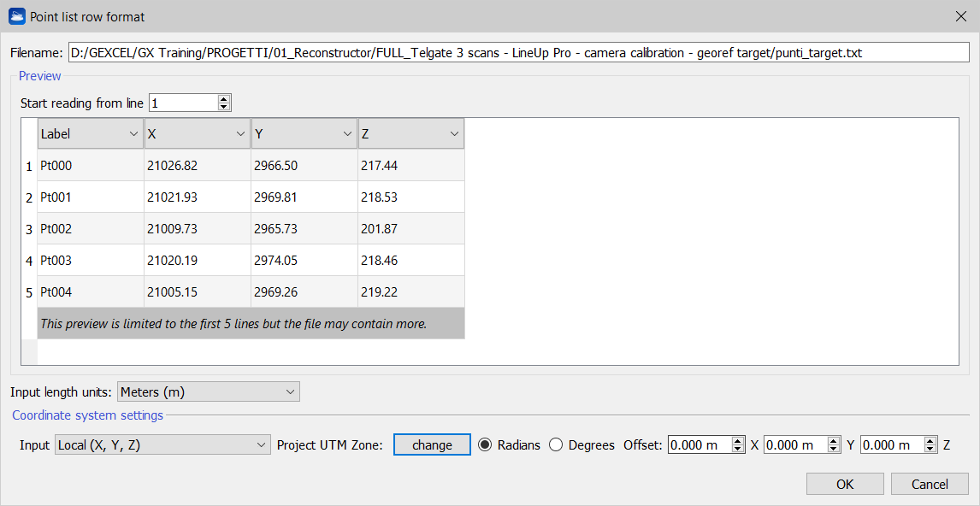This screenshot has width=980, height=506.
Task: Expand the Input length units dropdown
Action: point(208,392)
